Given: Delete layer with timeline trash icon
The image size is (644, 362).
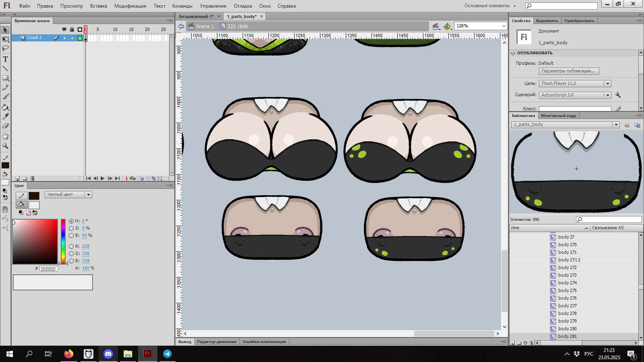Looking at the screenshot, I should click(33, 179).
